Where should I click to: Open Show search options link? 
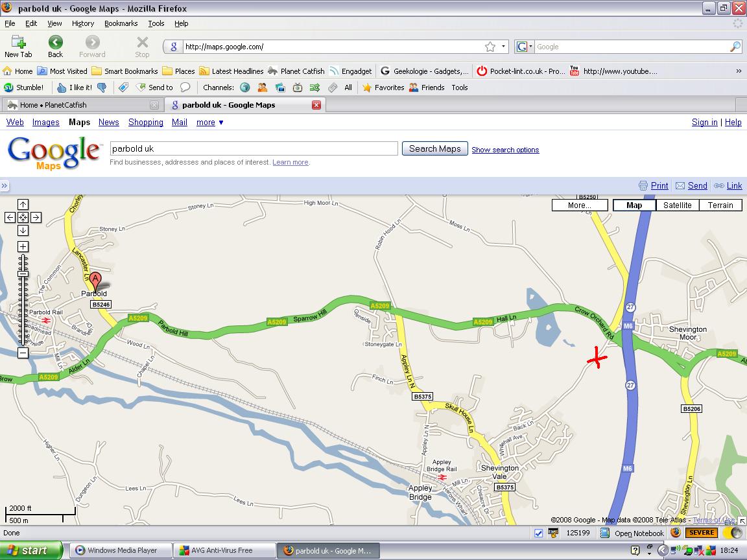pos(506,150)
